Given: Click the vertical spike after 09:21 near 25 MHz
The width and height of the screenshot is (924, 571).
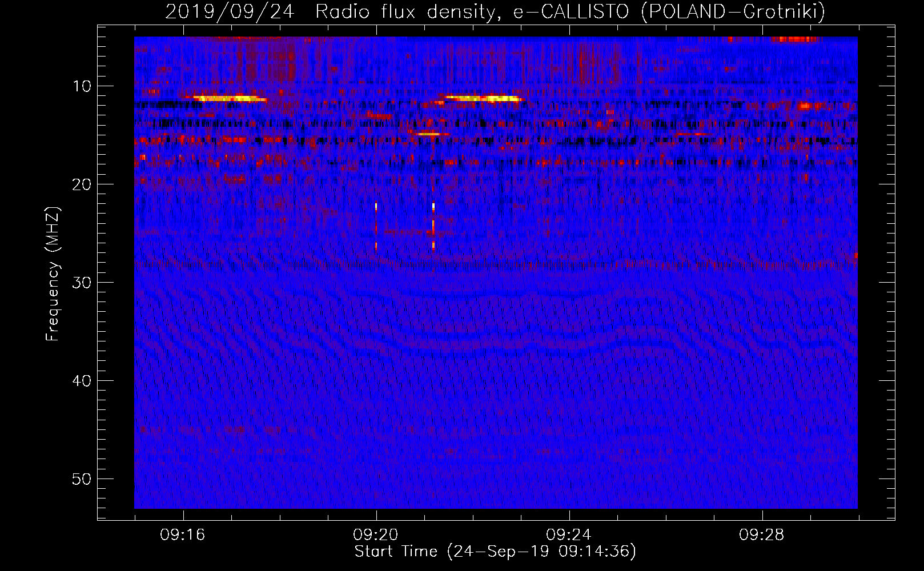Looking at the screenshot, I should [433, 226].
